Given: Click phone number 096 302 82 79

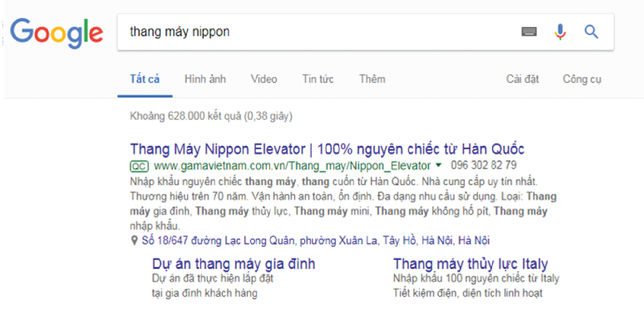Looking at the screenshot, I should pyautogui.click(x=484, y=166).
